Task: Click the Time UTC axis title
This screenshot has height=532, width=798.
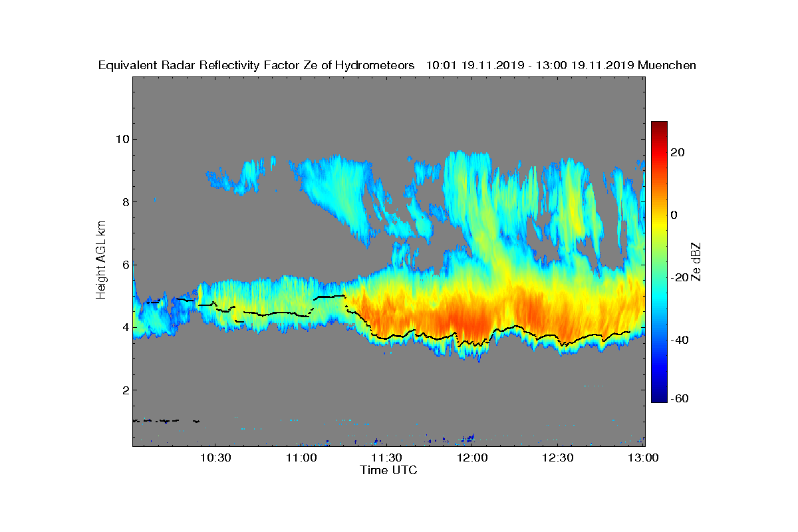Action: [x=389, y=470]
